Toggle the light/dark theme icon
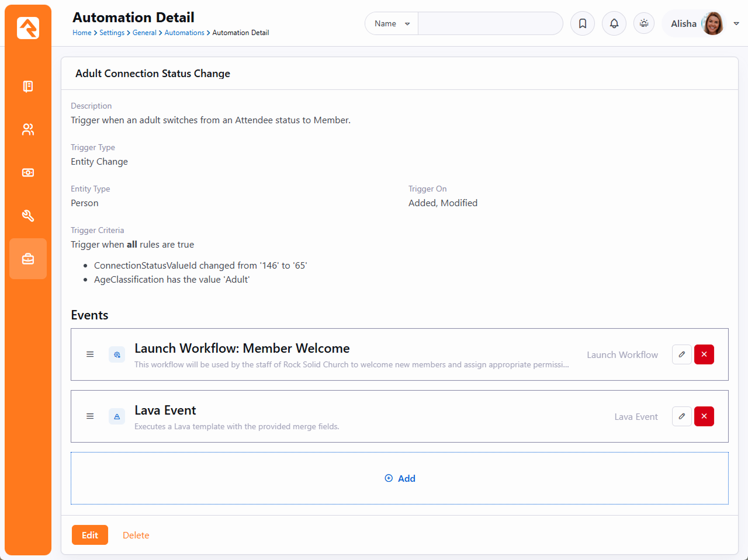Screen dimensions: 748x560 [644, 23]
